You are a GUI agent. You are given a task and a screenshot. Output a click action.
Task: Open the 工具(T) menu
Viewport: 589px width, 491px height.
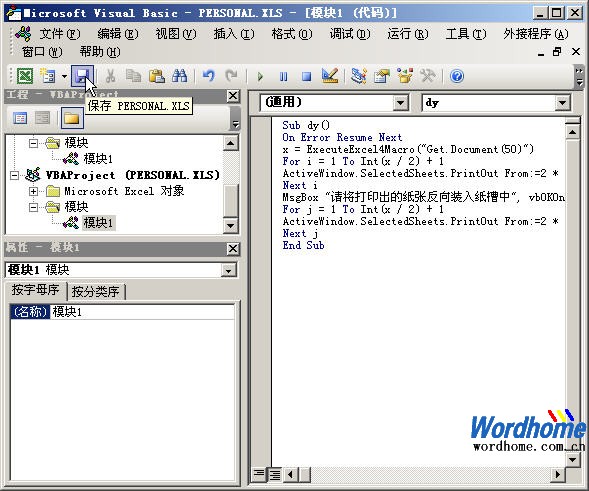click(466, 34)
